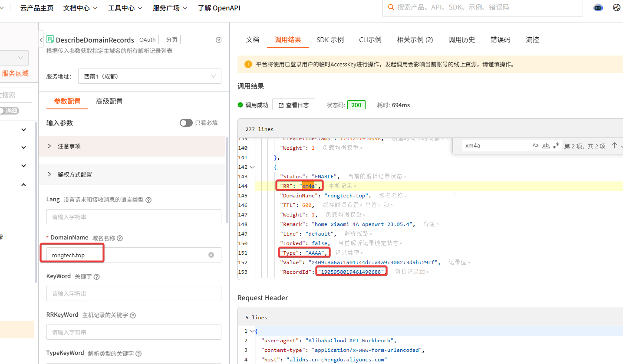
Task: Toggle the 只看必填 switch
Action: 186,123
